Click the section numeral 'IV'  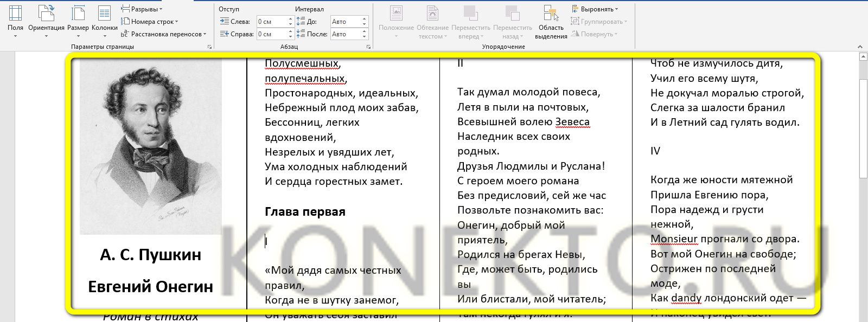click(655, 151)
